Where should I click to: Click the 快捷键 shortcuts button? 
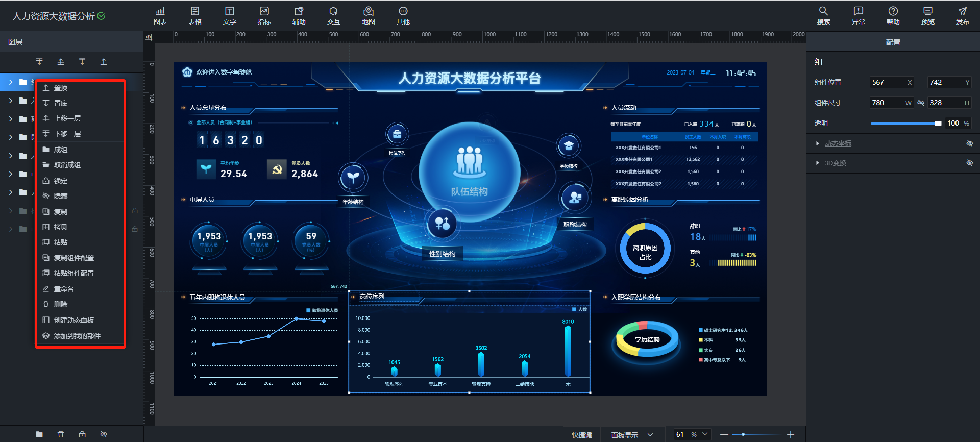coord(581,435)
